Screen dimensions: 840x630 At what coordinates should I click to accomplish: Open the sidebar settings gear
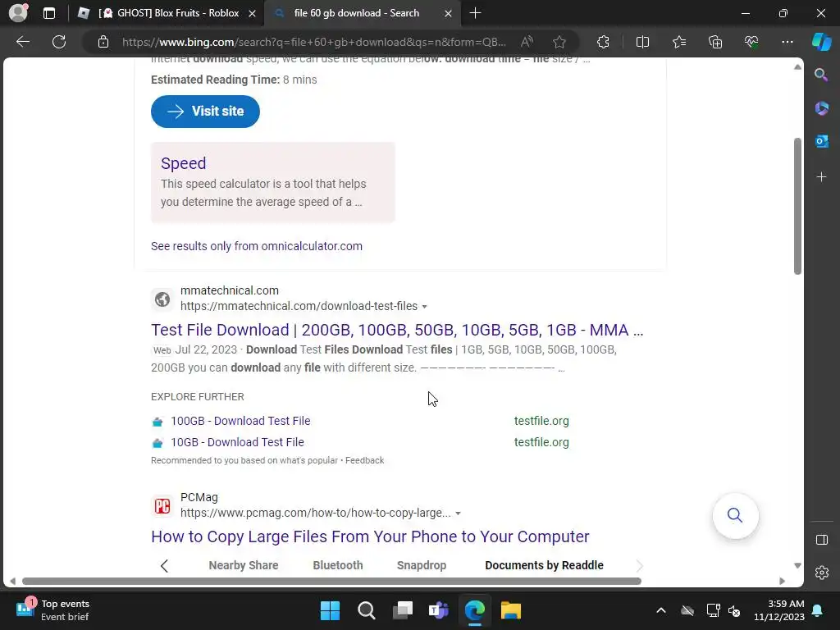coord(822,572)
